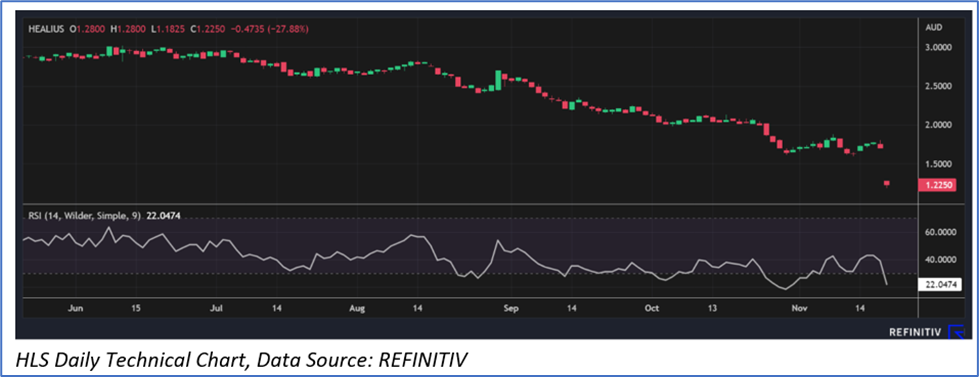Click the red 1.2250 last price tag
The height and width of the screenshot is (377, 979).
click(937, 185)
